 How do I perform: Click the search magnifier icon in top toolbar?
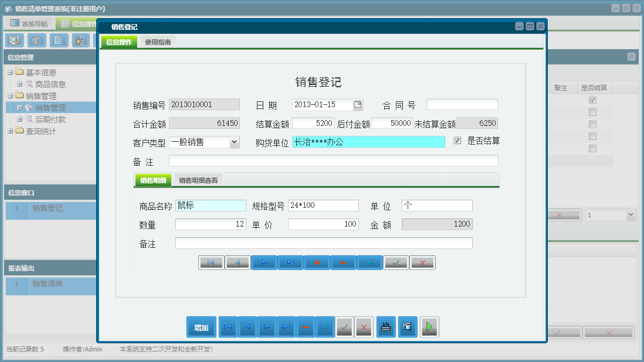[14, 40]
